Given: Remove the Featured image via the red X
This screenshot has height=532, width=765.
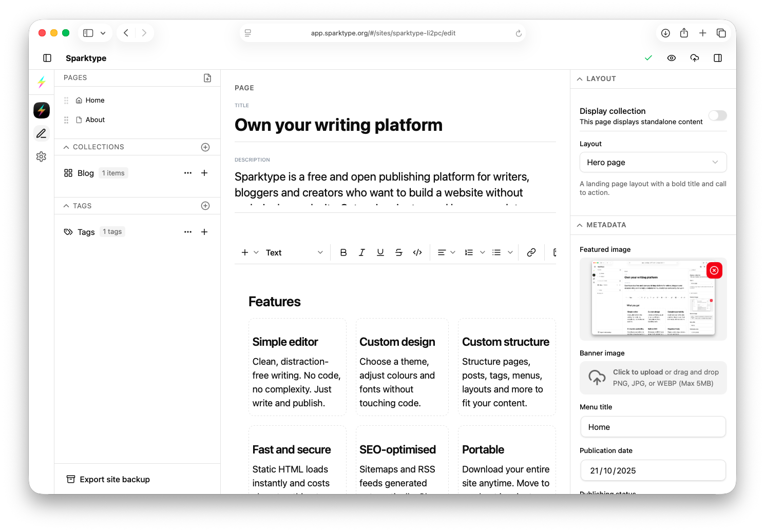Looking at the screenshot, I should click(714, 270).
